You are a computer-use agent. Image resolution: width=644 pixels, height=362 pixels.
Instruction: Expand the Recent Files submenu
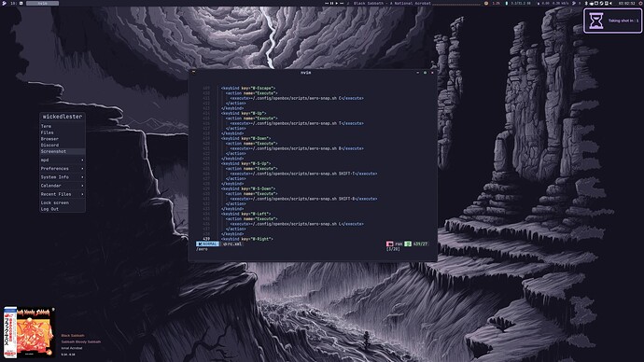point(63,194)
